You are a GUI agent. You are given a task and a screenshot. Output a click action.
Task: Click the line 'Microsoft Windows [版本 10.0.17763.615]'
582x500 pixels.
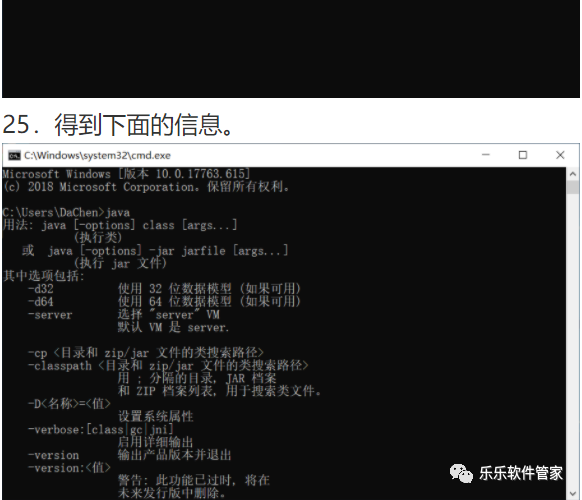tap(126, 174)
